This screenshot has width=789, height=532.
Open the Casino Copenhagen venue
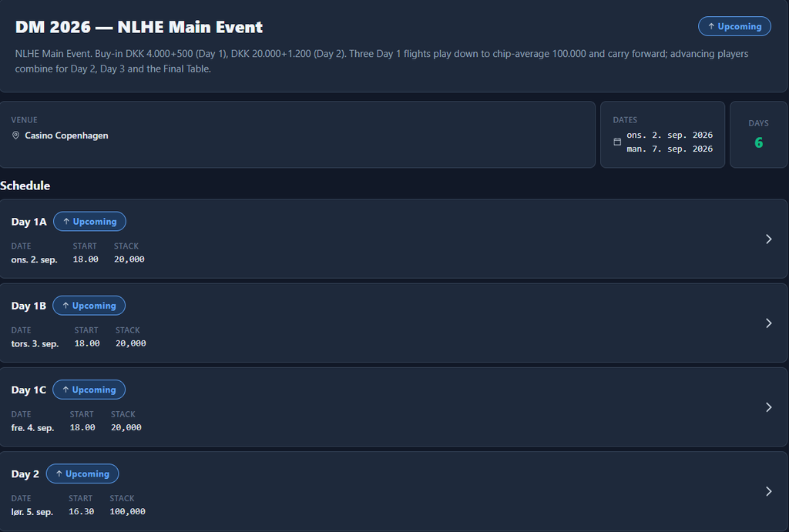[66, 136]
